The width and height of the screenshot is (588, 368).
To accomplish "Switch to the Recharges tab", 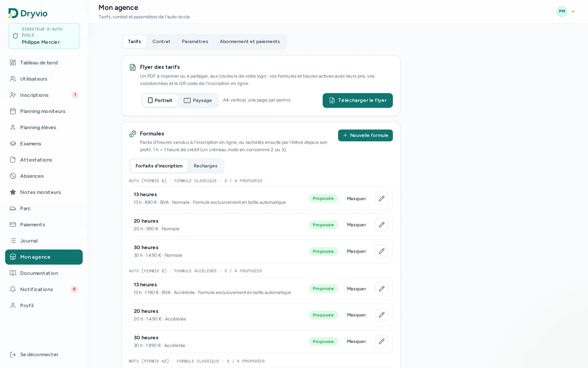I will coord(205,166).
